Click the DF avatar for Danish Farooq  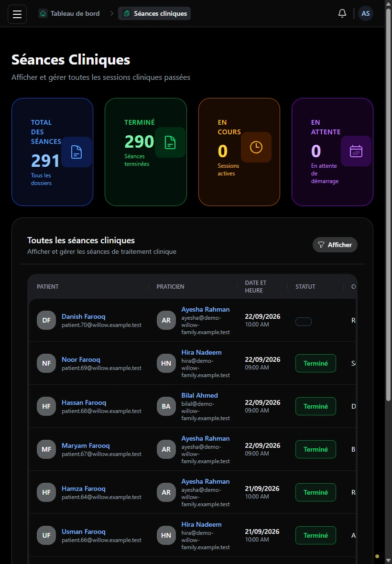[x=46, y=320]
